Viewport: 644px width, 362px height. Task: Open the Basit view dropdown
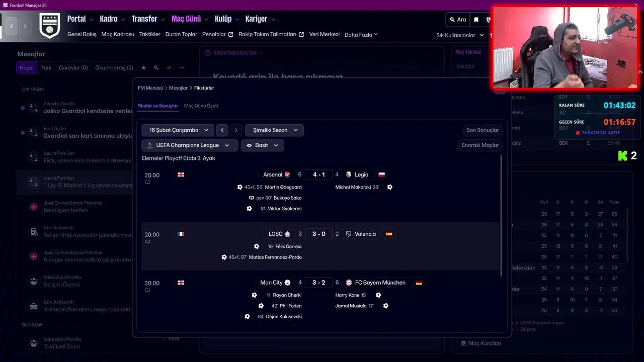pyautogui.click(x=263, y=145)
